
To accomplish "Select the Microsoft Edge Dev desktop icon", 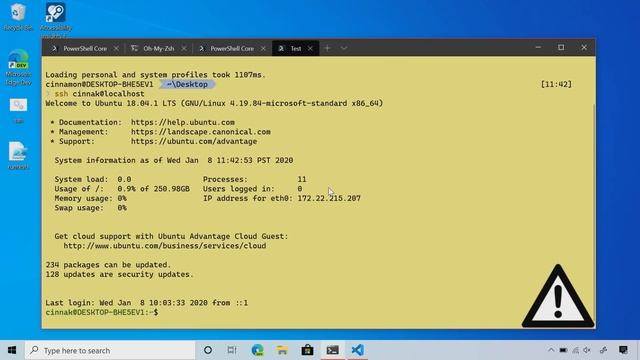I will (x=18, y=67).
